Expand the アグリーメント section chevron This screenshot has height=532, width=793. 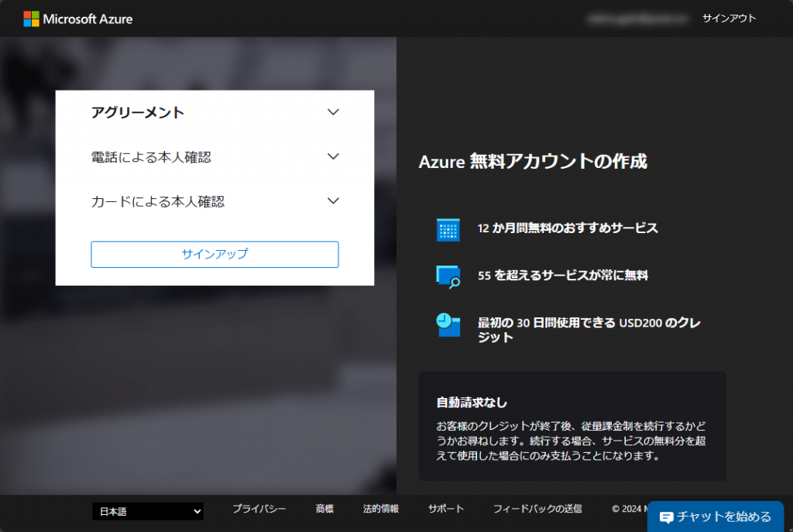(333, 112)
